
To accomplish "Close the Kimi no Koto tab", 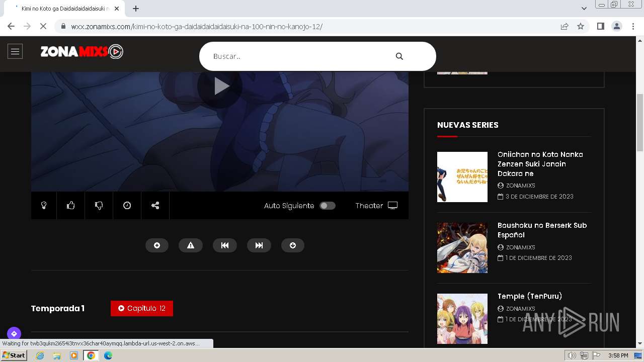I will (x=117, y=9).
